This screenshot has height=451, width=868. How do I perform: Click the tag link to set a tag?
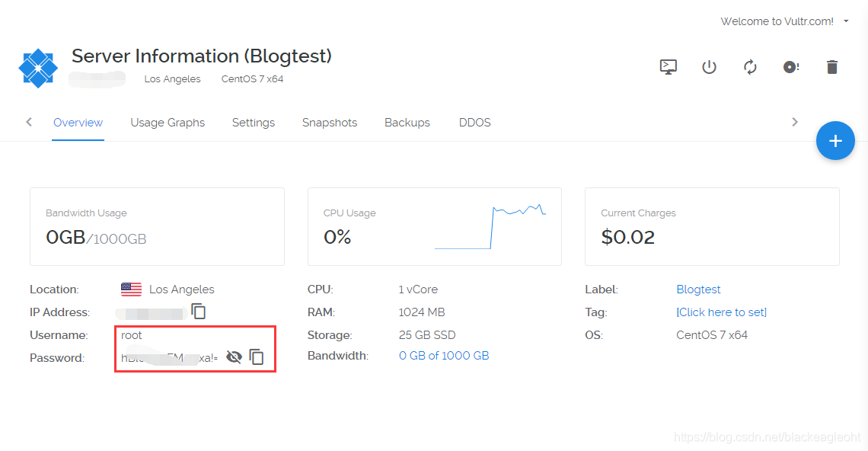click(x=721, y=312)
